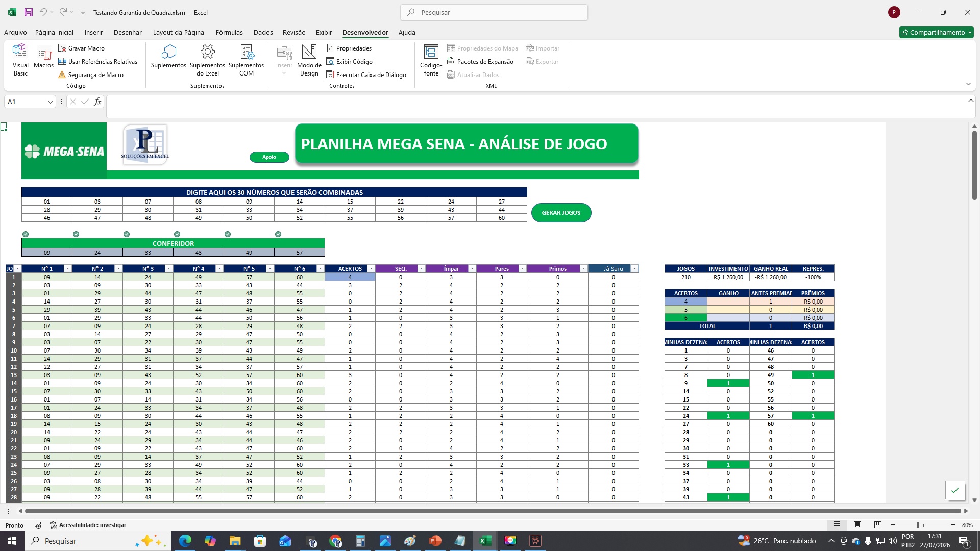
Task: Click the green Apoio button
Action: pos(269,157)
